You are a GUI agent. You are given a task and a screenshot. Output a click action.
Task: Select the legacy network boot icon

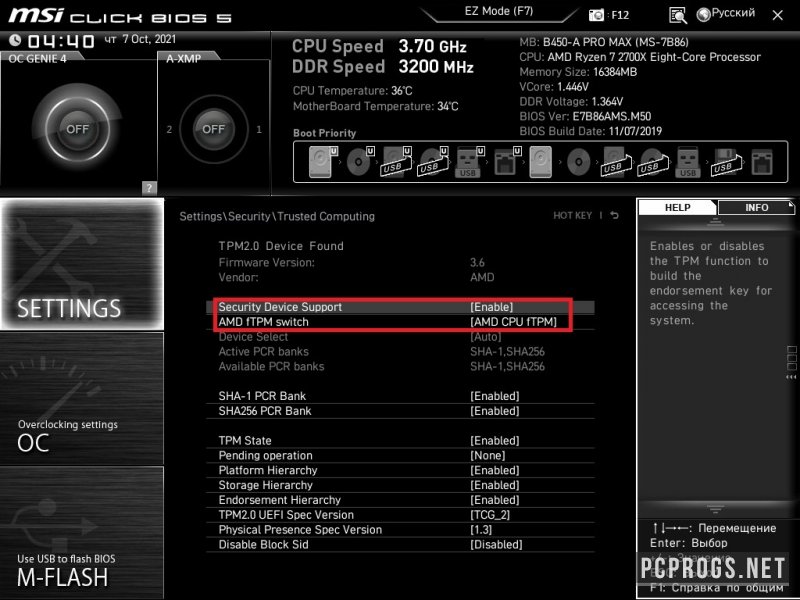pos(762,162)
